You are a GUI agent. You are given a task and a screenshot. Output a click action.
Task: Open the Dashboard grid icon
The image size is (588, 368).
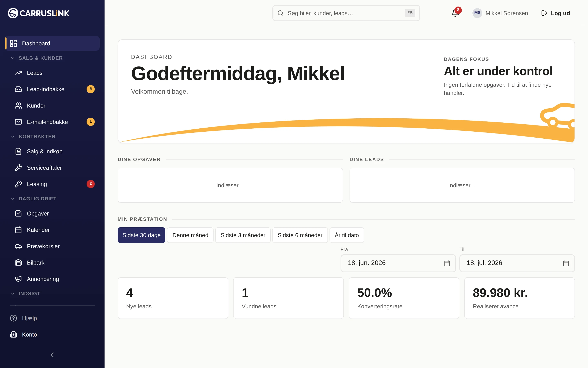(x=13, y=43)
